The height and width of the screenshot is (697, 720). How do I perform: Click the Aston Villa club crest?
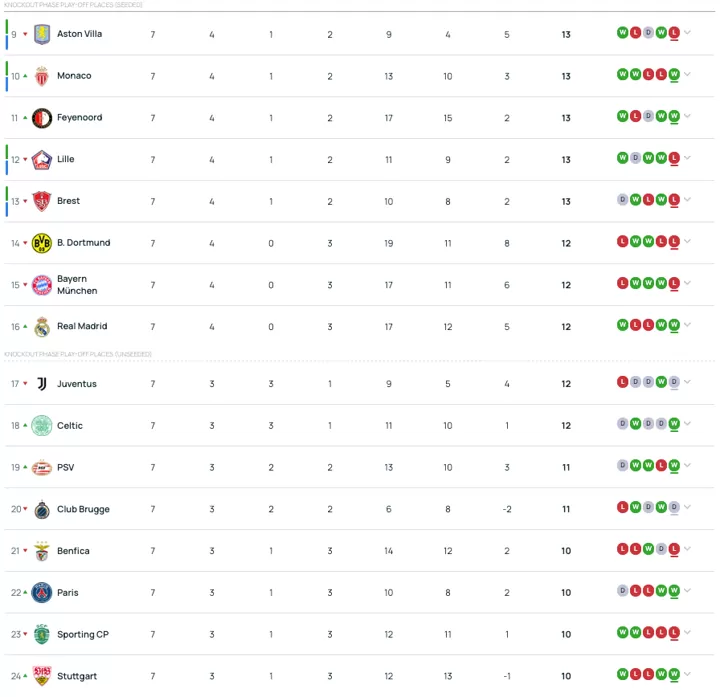(x=42, y=34)
